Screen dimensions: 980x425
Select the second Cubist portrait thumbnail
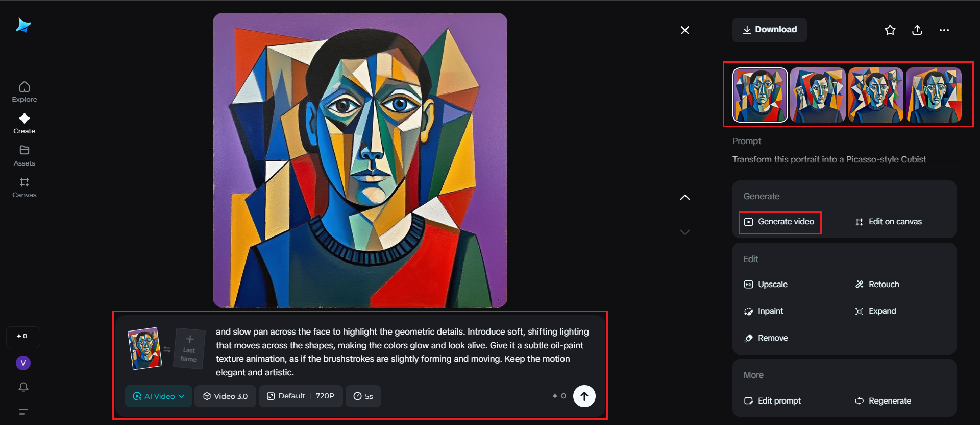coord(818,96)
